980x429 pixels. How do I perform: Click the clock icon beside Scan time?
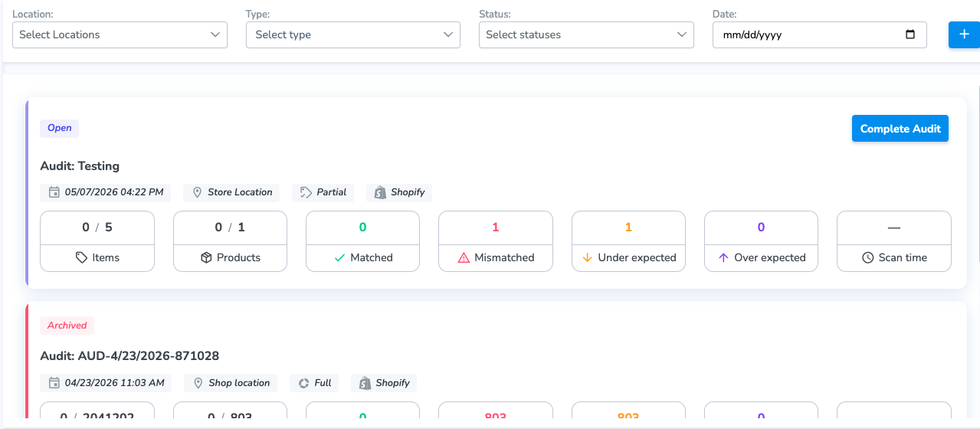tap(868, 258)
